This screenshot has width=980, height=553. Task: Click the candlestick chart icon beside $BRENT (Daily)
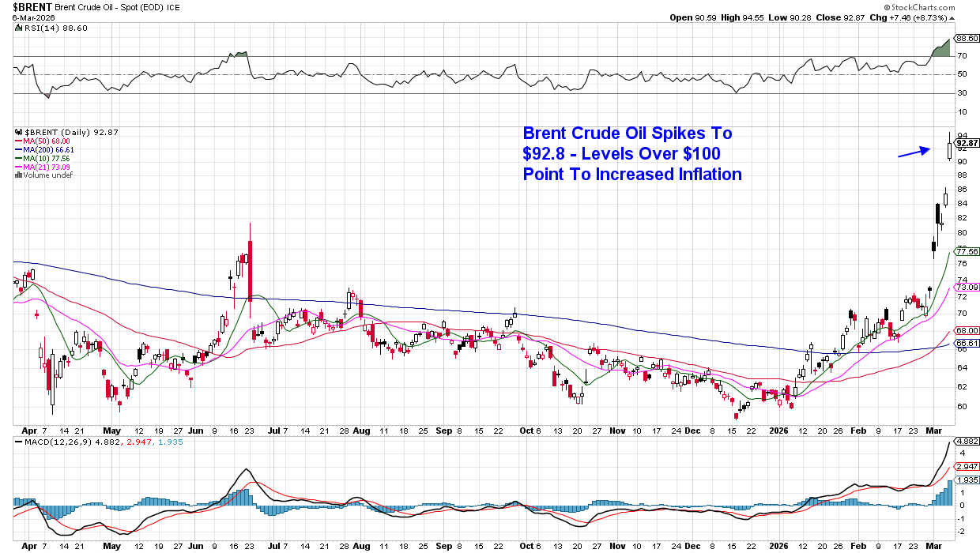[17, 131]
